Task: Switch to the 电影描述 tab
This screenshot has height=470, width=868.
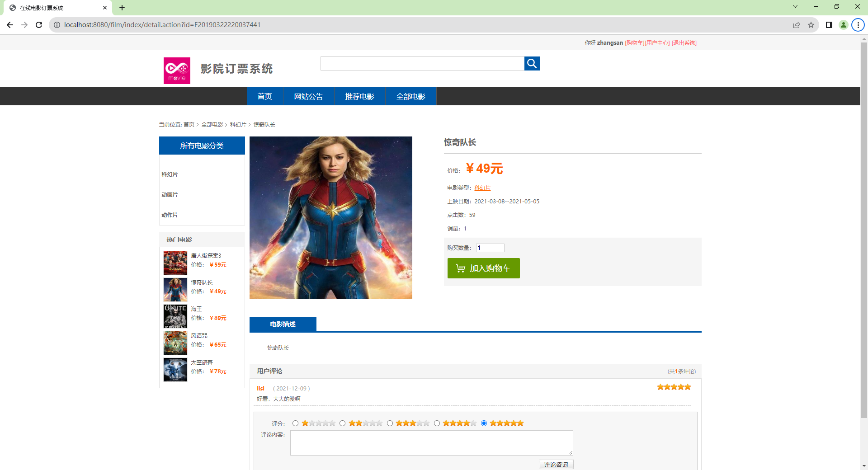Action: 283,324
